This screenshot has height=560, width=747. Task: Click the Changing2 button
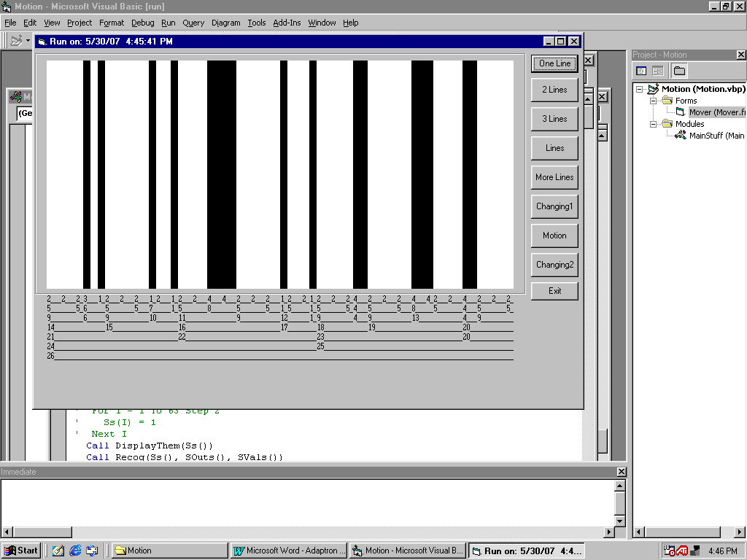pos(554,265)
